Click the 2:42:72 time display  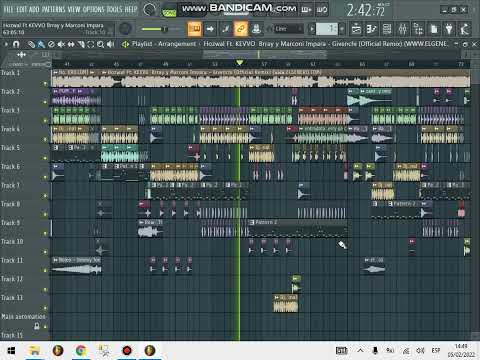[366, 10]
